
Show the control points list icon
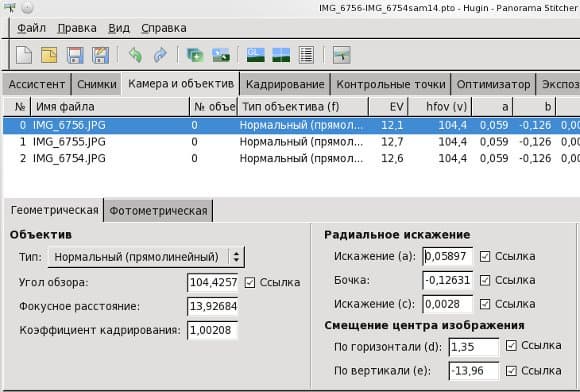(306, 55)
